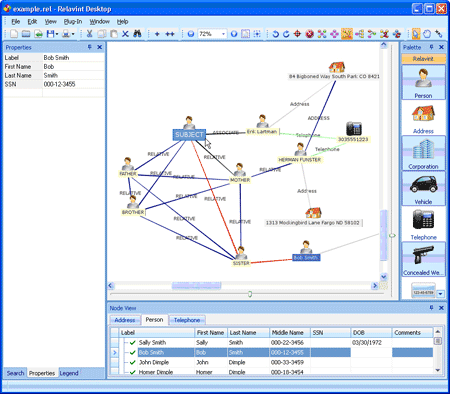Pin the Palette panel
Image resolution: width=450 pixels, height=394 pixels.
(431, 47)
